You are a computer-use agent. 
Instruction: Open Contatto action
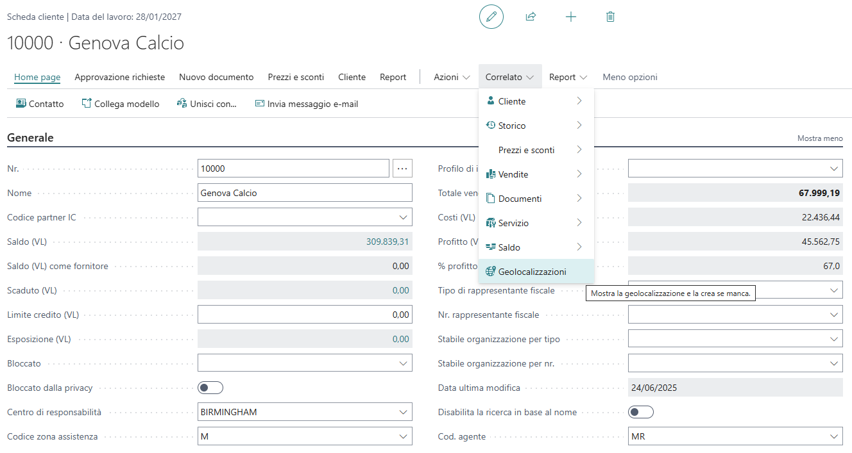[x=40, y=104]
